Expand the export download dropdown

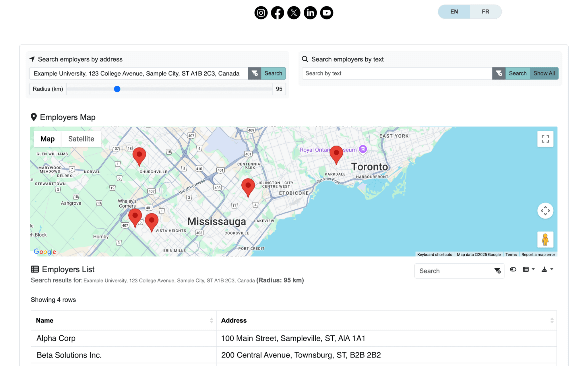(546, 269)
